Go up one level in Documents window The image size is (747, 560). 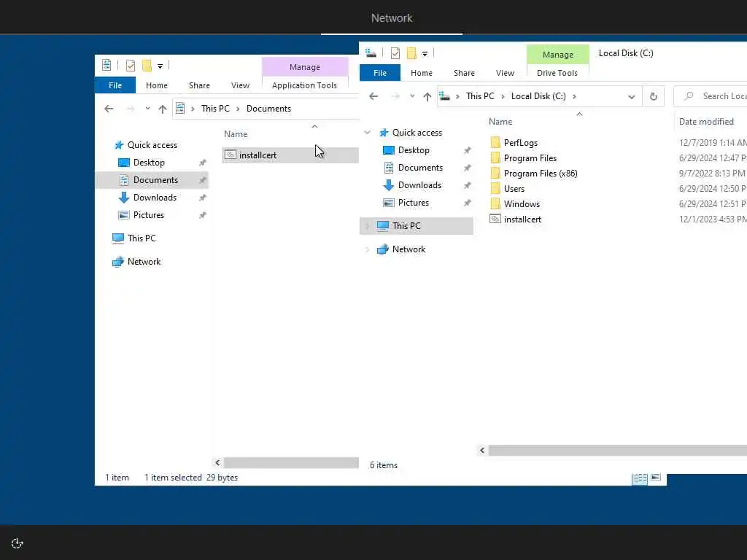163,109
